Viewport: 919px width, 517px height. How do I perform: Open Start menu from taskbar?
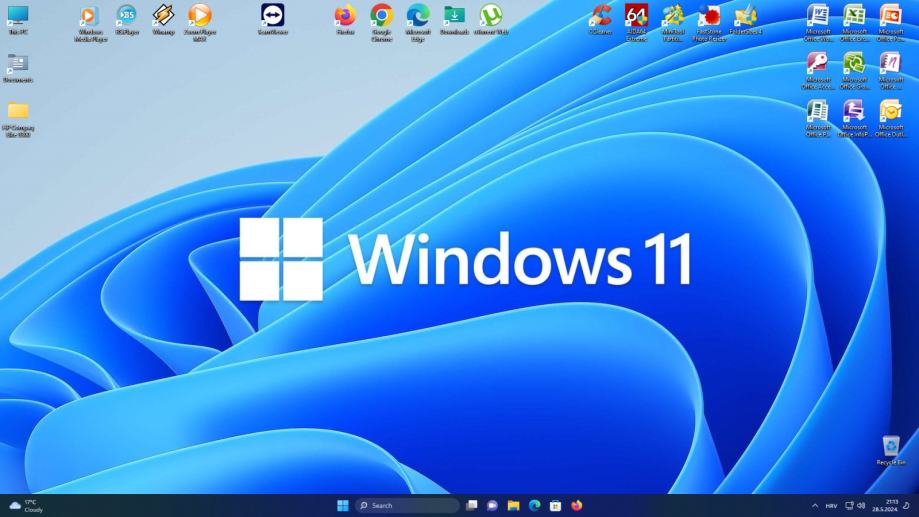(x=343, y=505)
